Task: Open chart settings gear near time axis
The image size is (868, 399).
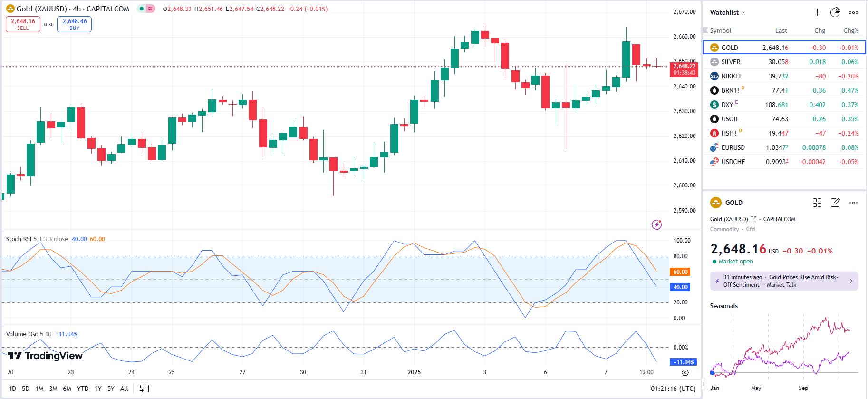Action: 685,372
